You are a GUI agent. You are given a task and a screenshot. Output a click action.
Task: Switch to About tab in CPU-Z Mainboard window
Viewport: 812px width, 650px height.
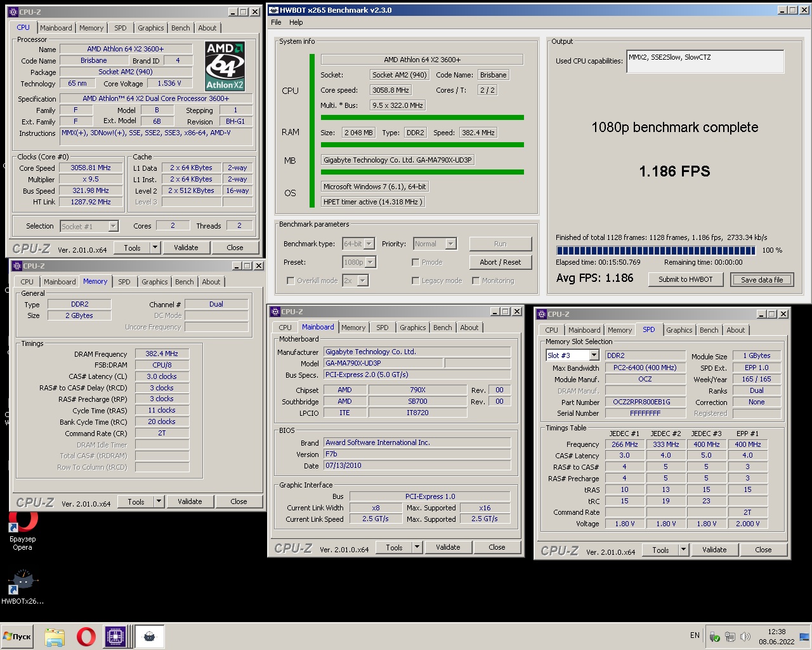point(469,328)
